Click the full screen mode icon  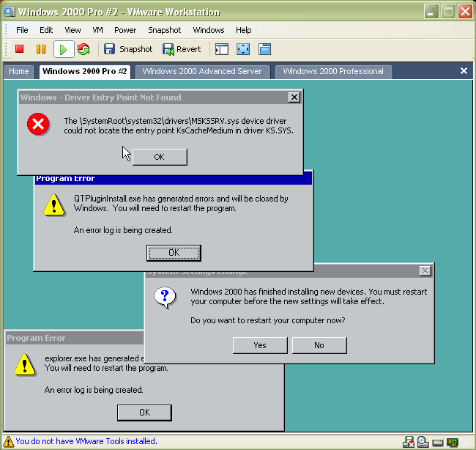(243, 49)
